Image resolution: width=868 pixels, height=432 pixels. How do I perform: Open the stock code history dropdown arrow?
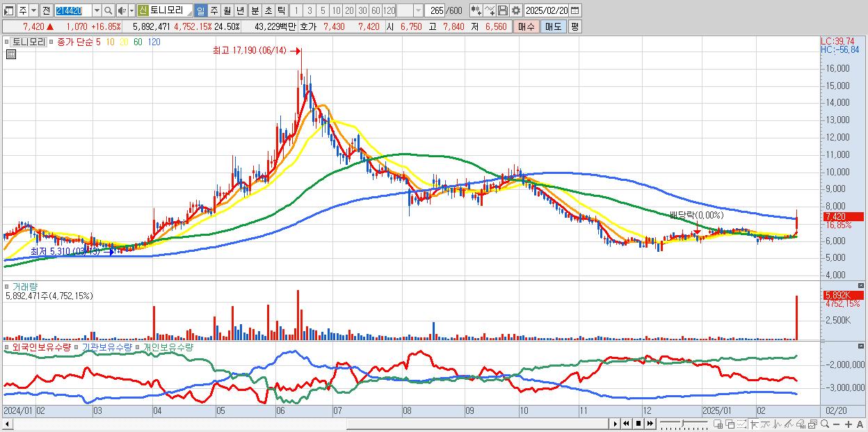click(x=97, y=10)
